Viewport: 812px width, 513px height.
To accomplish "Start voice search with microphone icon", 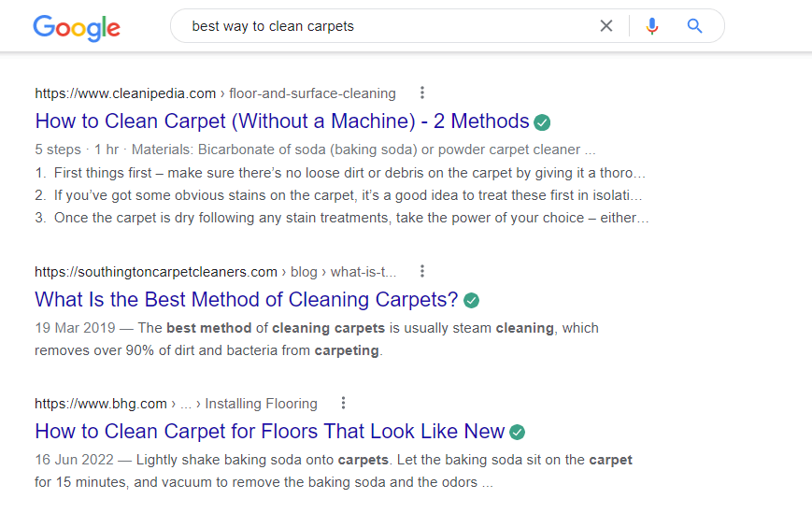I will [652, 26].
